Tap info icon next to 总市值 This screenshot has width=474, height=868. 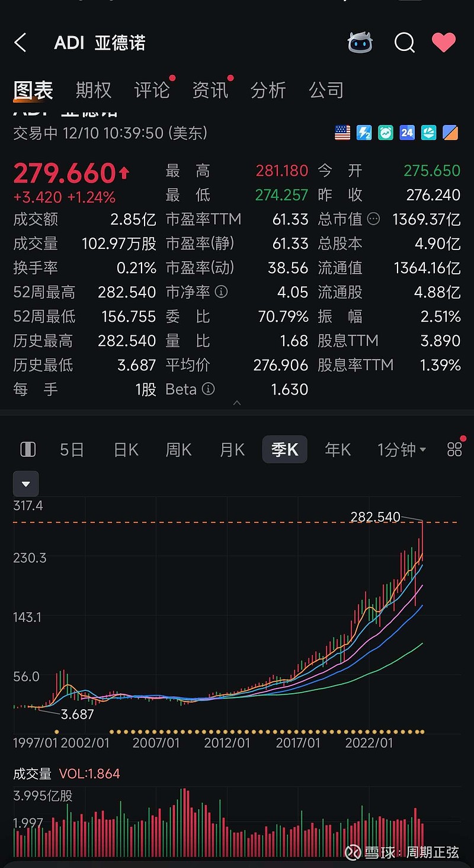[373, 219]
